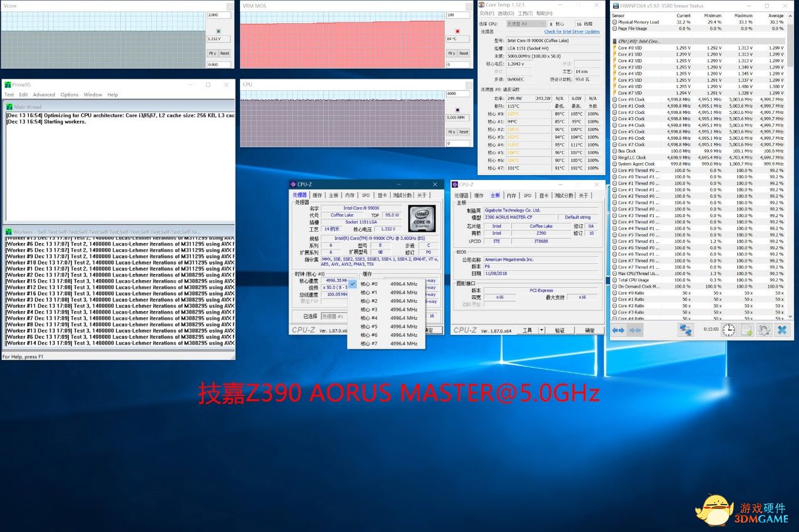Open Prime95 Options menu

tap(69, 95)
